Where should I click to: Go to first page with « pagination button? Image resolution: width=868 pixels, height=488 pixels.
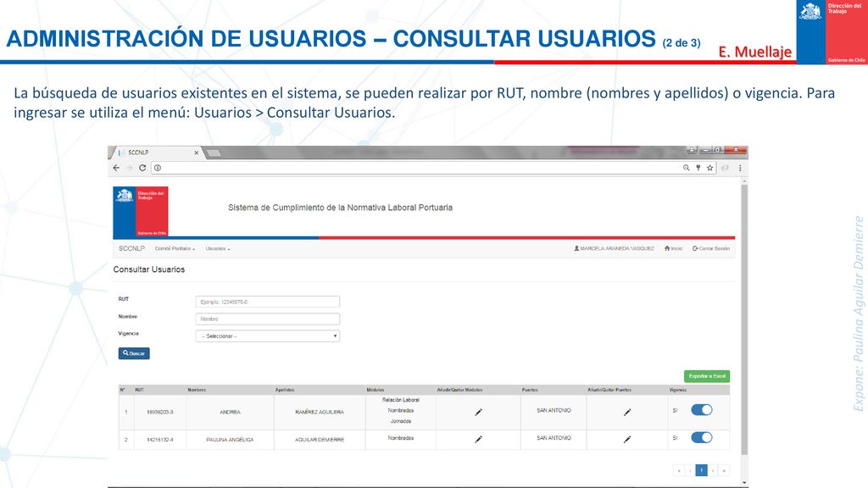pyautogui.click(x=679, y=470)
